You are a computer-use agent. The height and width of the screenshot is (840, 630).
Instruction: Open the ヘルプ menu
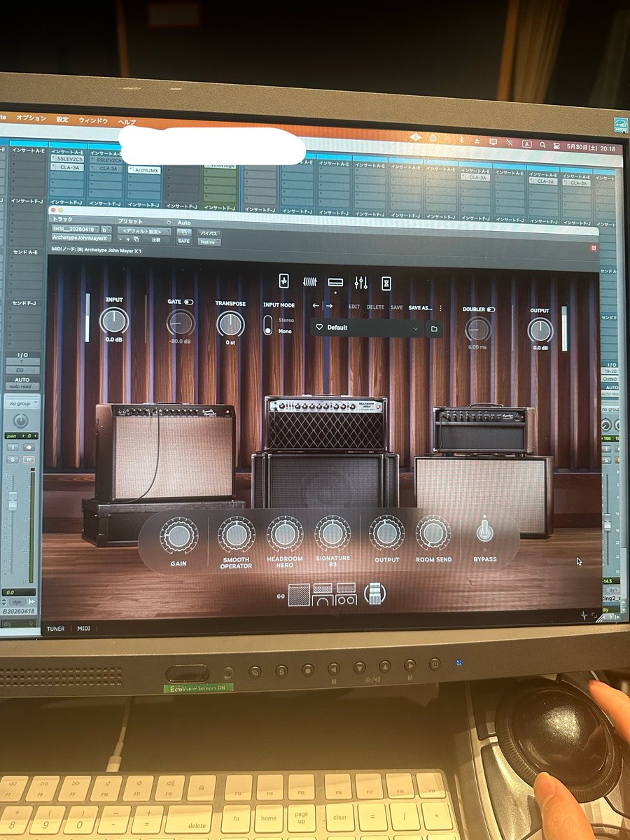(x=127, y=122)
